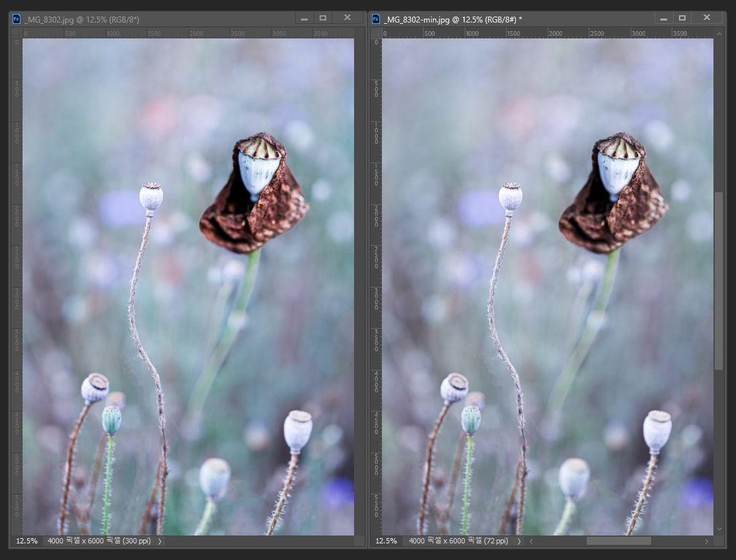Click the Photoshop icon of _MG_8302-min.jpg window
The width and height of the screenshot is (736, 560).
(376, 19)
